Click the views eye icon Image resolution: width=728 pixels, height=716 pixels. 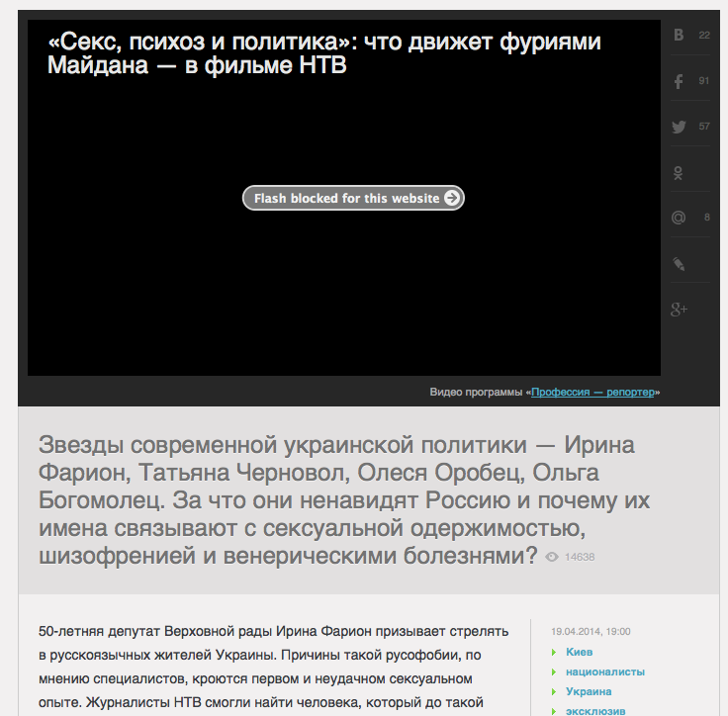coord(552,557)
